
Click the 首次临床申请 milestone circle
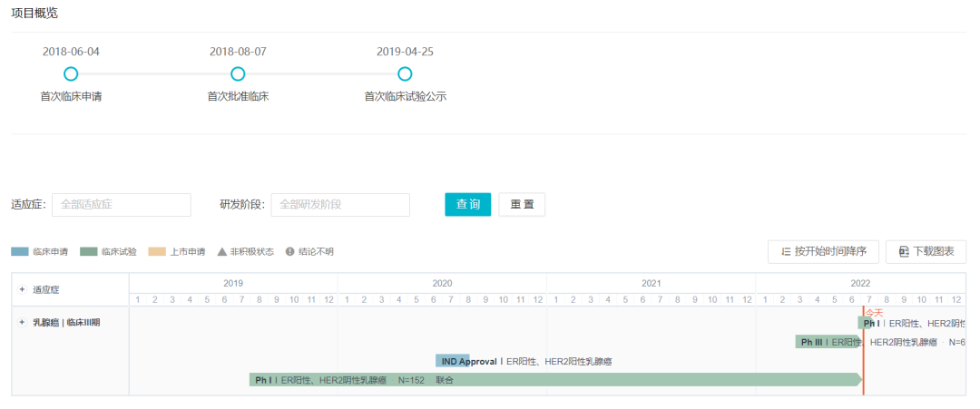point(71,73)
